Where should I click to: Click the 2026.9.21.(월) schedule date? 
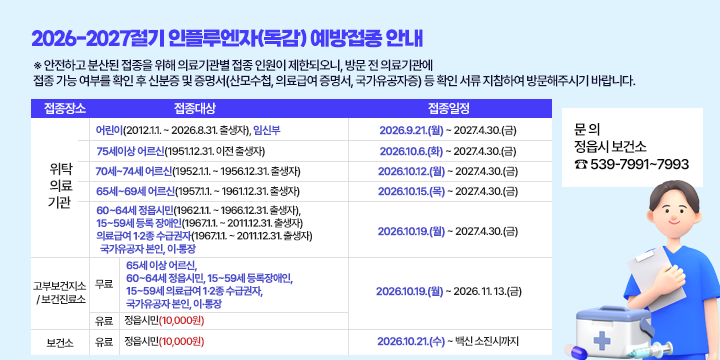411,131
